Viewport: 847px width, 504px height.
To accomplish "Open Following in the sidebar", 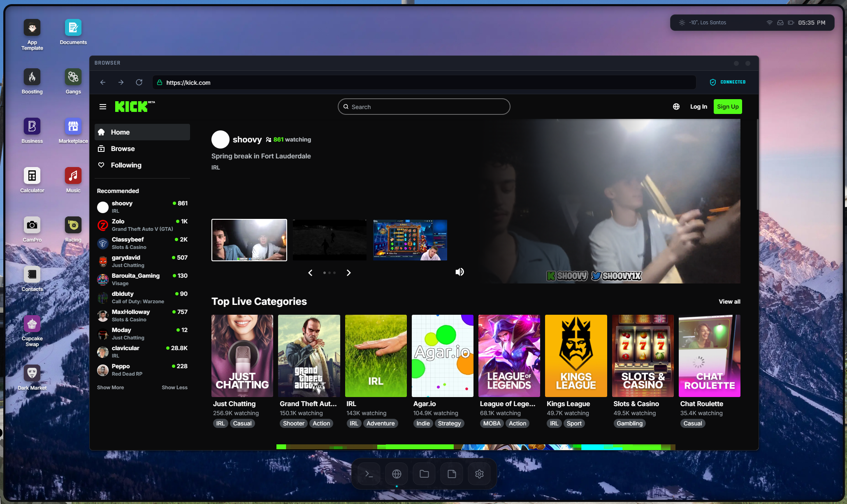I will click(x=126, y=165).
